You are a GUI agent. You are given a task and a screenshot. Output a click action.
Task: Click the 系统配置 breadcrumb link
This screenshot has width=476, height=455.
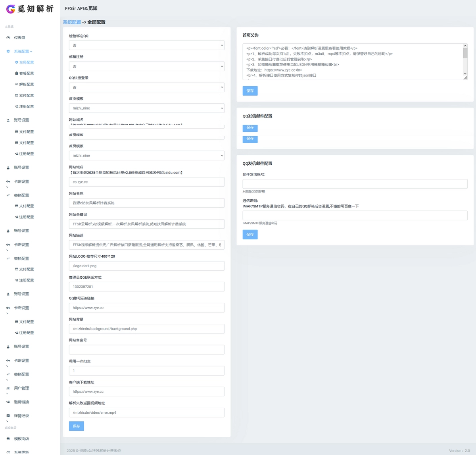[72, 22]
